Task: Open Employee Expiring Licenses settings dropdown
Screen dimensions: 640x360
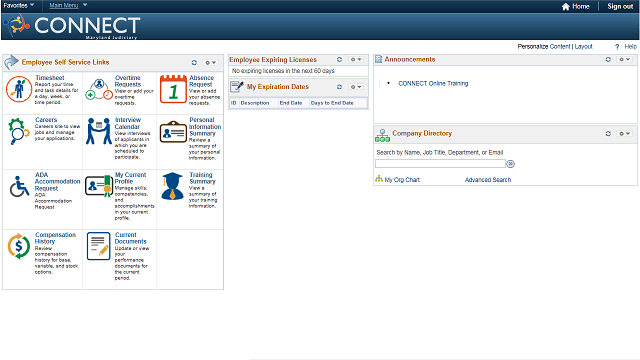Action: (356, 60)
